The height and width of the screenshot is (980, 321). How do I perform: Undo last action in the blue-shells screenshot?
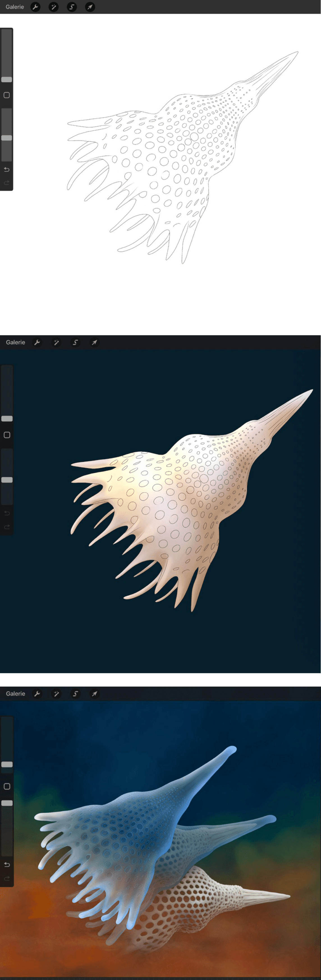tap(7, 865)
